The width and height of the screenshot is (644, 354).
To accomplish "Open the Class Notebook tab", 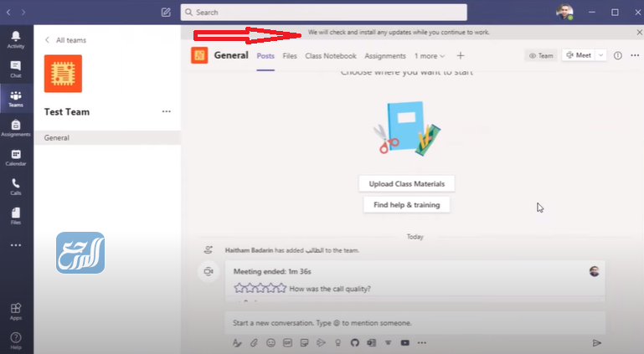I will click(x=331, y=56).
